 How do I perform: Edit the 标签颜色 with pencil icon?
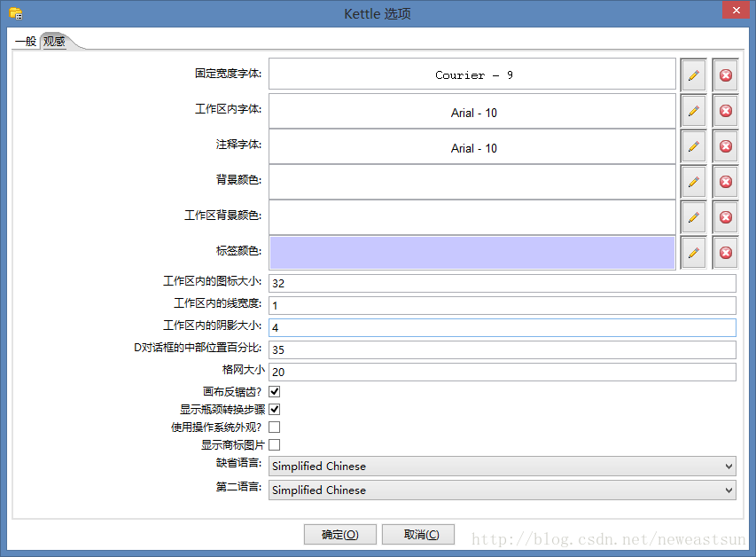(x=693, y=253)
